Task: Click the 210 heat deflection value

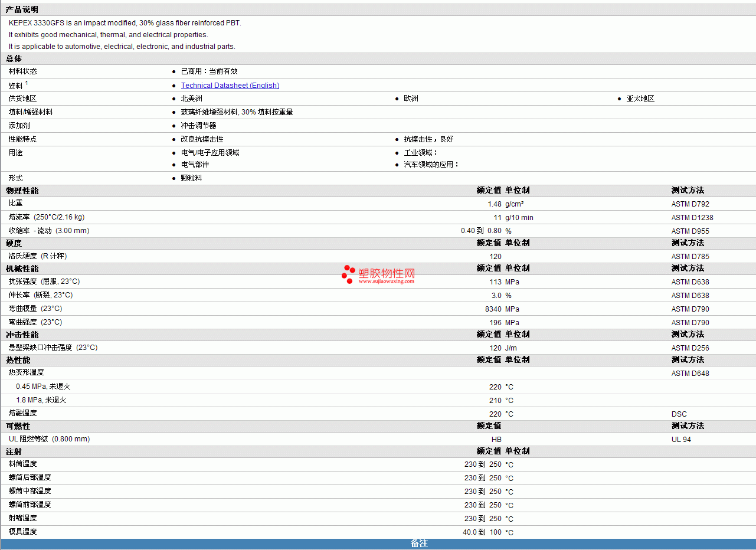Action: pos(496,401)
